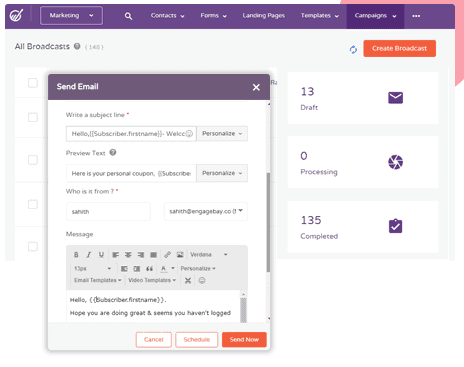This screenshot has width=464, height=367.
Task: Click the Preview Text help icon
Action: (113, 153)
